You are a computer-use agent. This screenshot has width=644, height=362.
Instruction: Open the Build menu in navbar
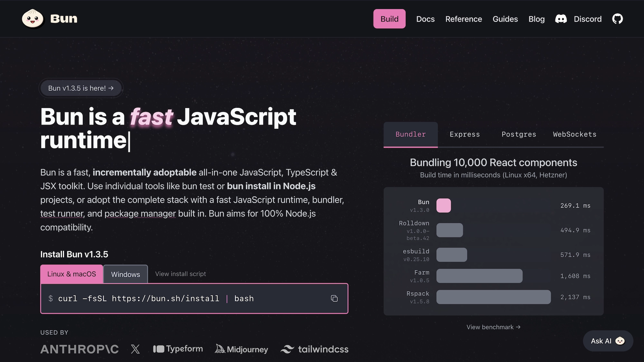coord(389,19)
